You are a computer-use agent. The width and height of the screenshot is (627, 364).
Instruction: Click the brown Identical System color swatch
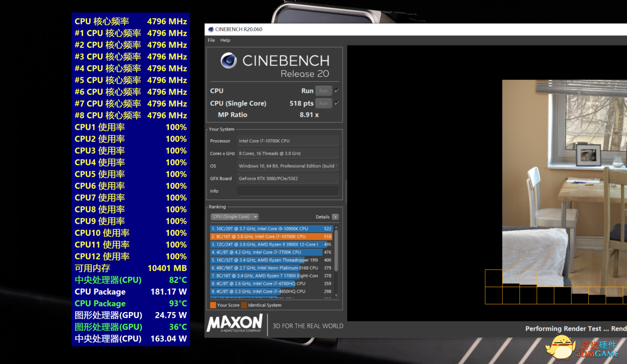244,305
